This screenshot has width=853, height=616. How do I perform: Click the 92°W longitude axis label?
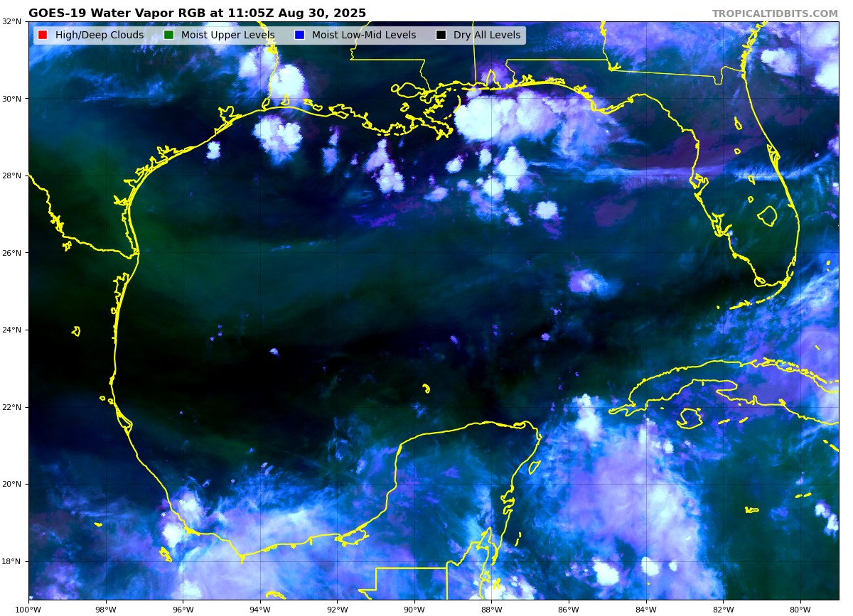tap(337, 609)
